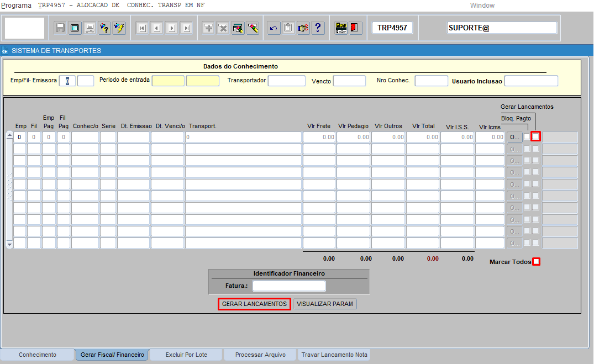Click the icon beside SISTEMA DE TRANSPORTES title

click(4, 51)
